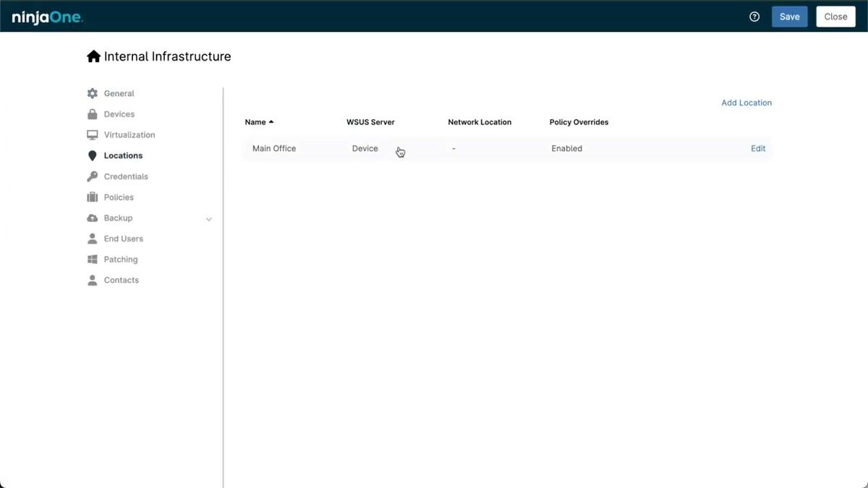The image size is (868, 488).
Task: Select the Credentials key icon
Action: click(x=92, y=176)
